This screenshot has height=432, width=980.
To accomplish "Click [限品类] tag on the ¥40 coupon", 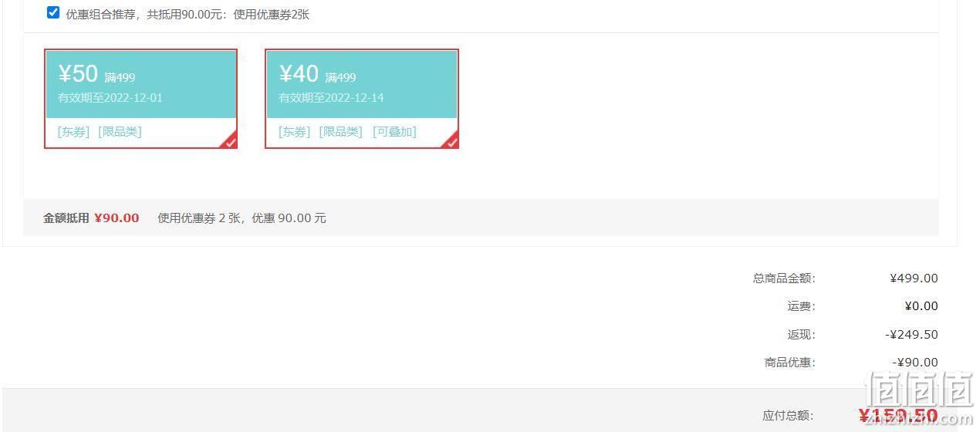I will [x=341, y=132].
